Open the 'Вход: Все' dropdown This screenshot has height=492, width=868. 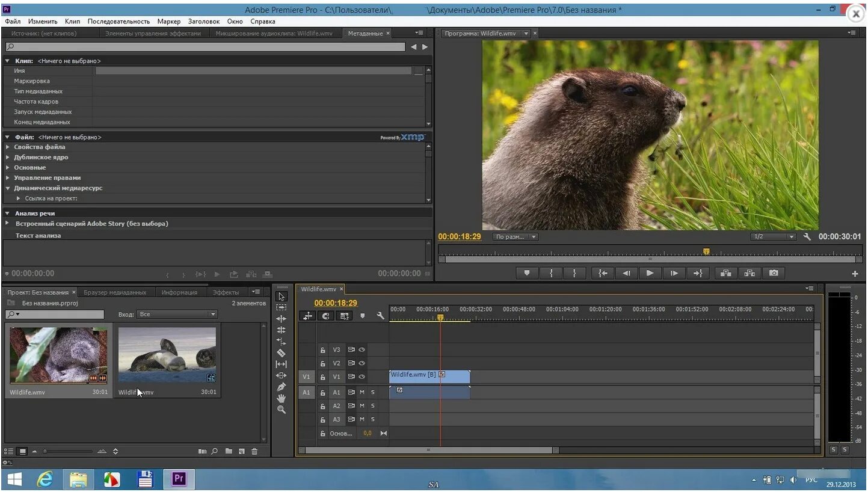177,315
